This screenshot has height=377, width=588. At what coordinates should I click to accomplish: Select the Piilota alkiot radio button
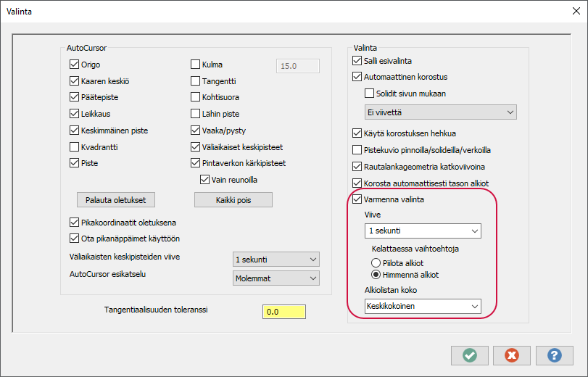pyautogui.click(x=376, y=262)
